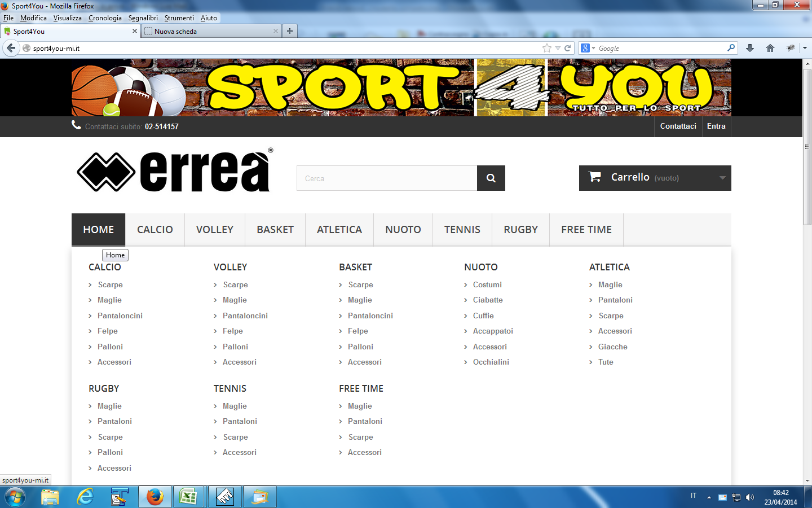812x508 pixels.
Task: Click the Contattaci link in the header
Action: coord(678,126)
